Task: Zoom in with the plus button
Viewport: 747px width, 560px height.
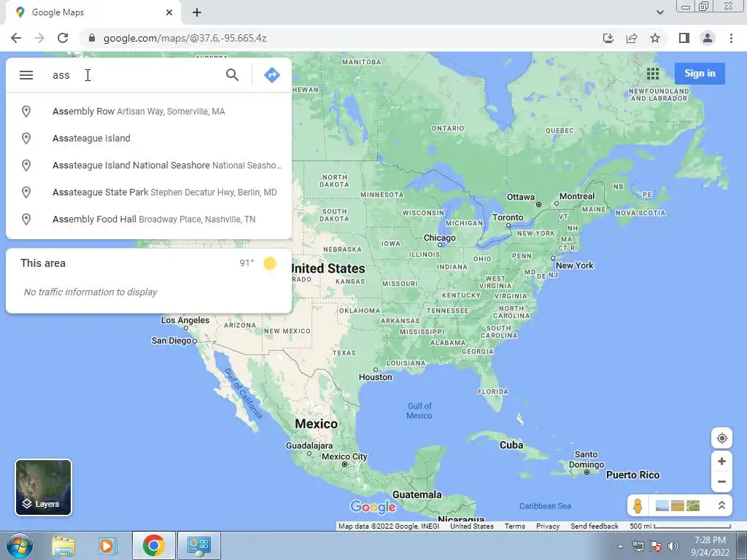Action: (721, 461)
